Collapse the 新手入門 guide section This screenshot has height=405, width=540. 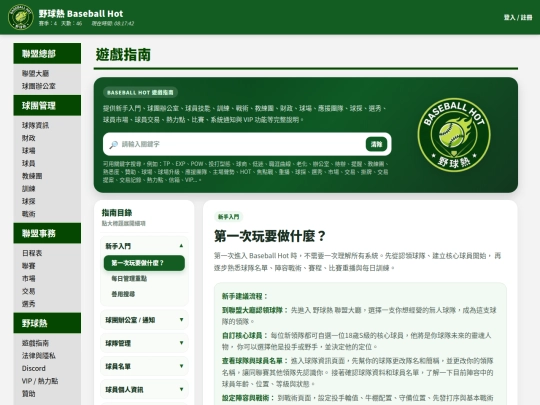(x=144, y=246)
